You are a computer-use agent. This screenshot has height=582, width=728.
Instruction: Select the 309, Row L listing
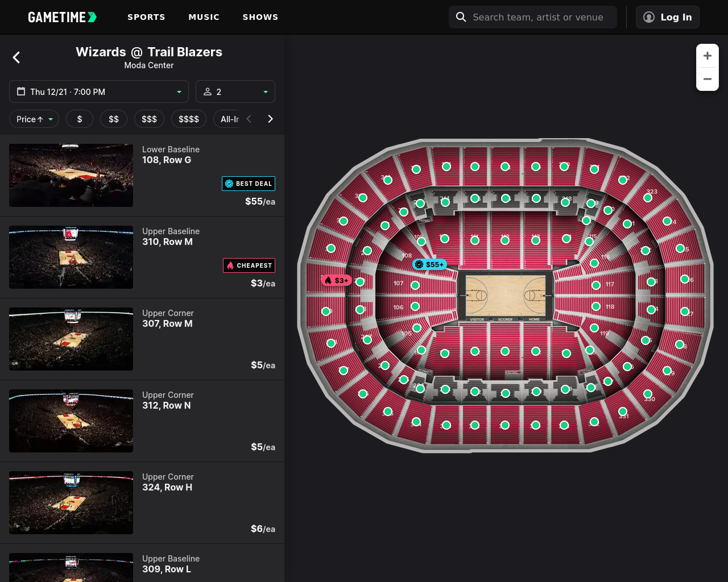[142, 563]
